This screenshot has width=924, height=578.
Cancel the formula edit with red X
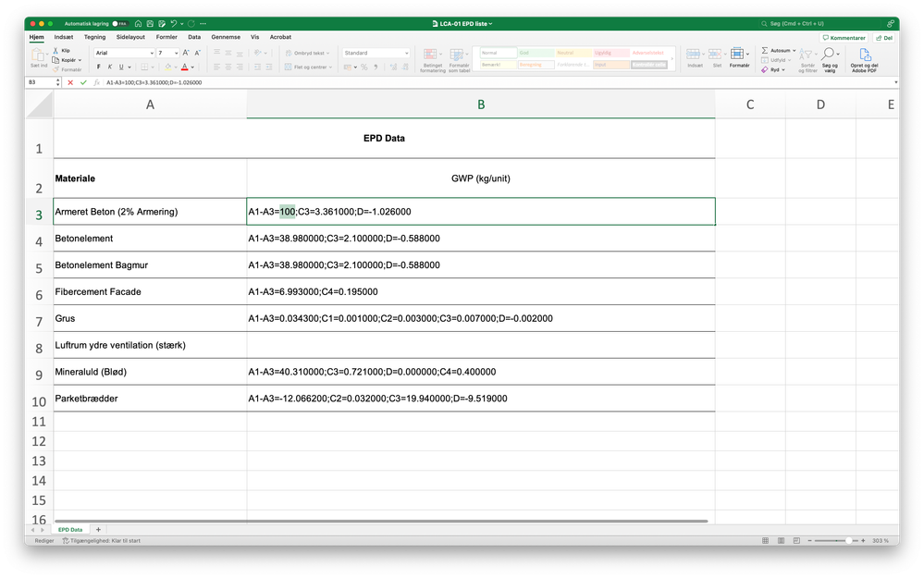70,82
